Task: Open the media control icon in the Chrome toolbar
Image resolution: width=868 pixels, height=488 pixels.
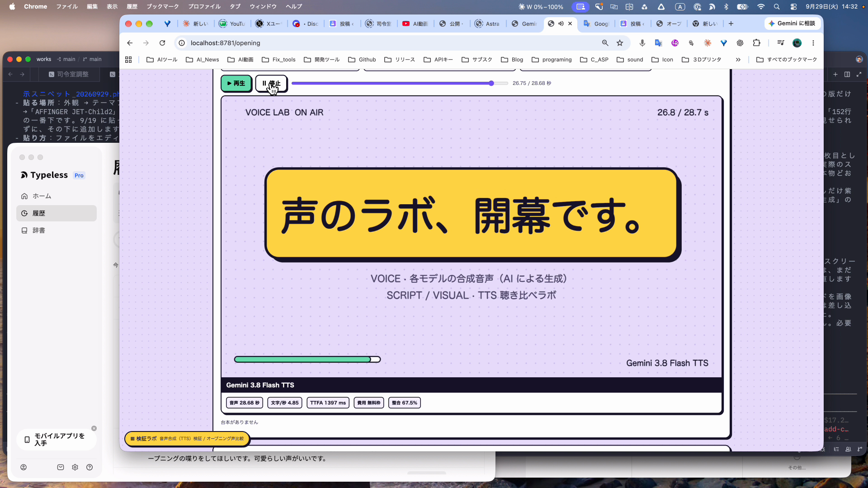Action: [x=781, y=43]
